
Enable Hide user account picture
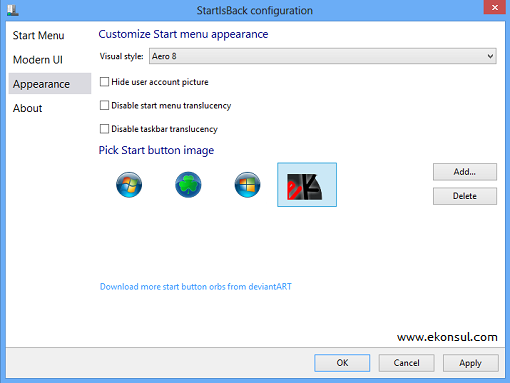click(104, 82)
